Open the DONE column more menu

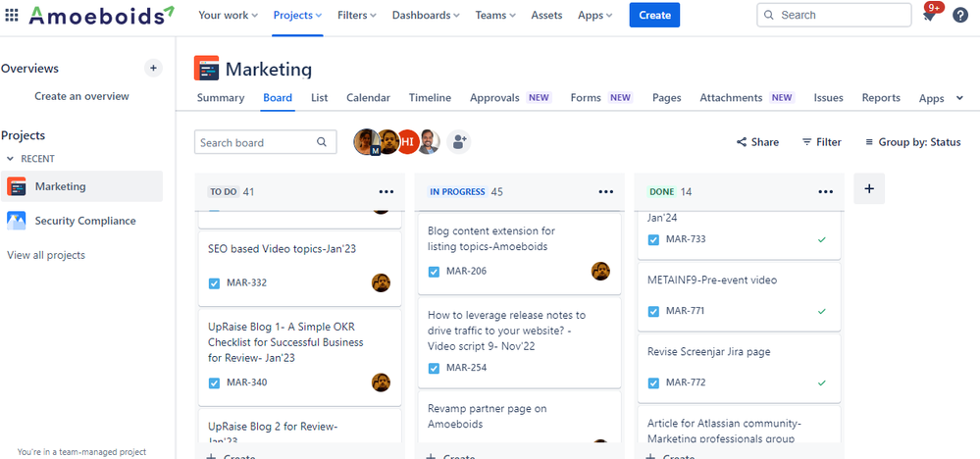(826, 191)
